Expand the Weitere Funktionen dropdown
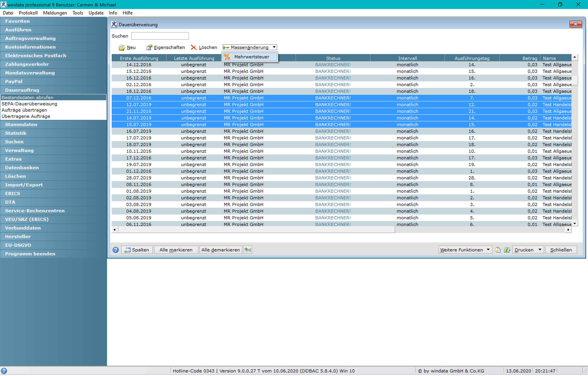 click(465, 250)
